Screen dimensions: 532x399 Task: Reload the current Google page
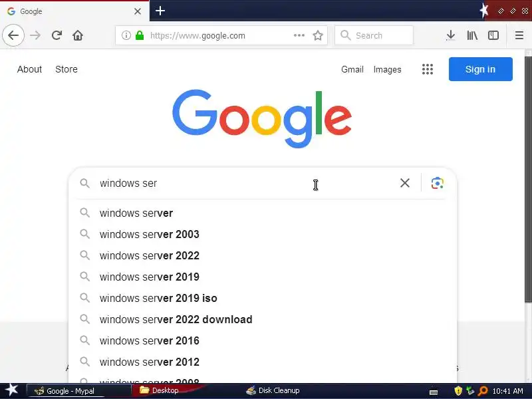click(x=57, y=35)
